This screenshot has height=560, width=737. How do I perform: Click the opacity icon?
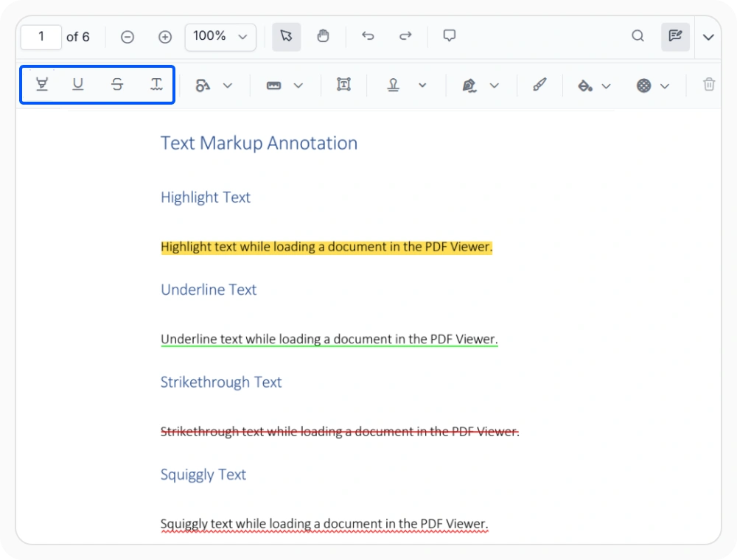[x=643, y=85]
